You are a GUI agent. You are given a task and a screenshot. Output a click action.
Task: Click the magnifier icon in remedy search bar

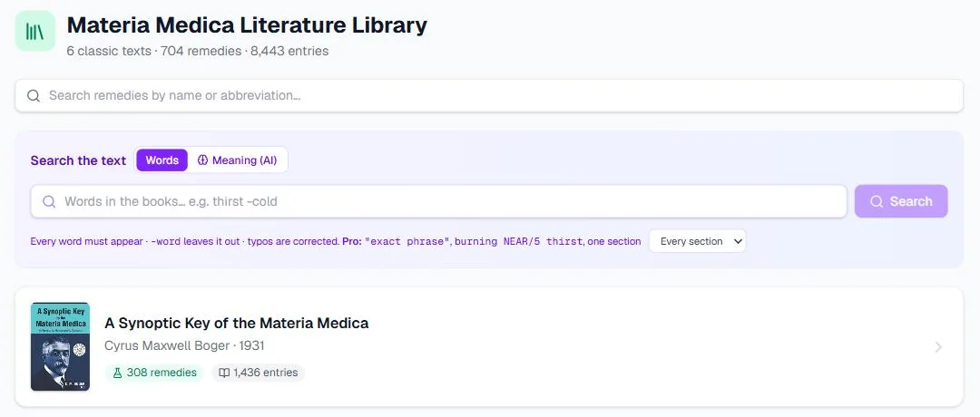[x=34, y=95]
